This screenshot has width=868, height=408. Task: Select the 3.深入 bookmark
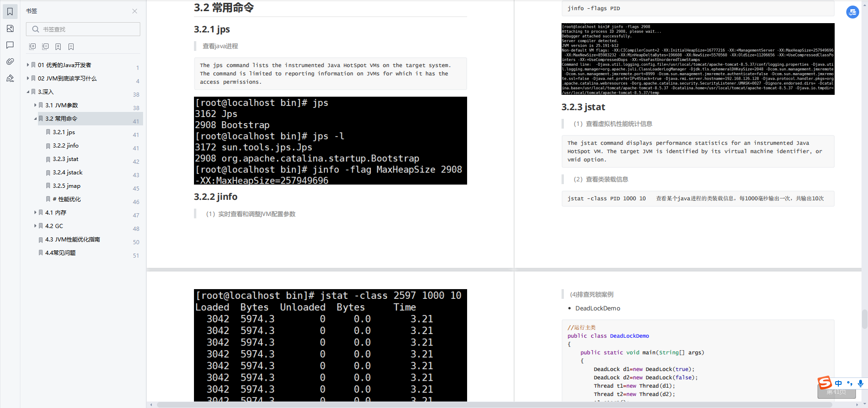click(46, 92)
